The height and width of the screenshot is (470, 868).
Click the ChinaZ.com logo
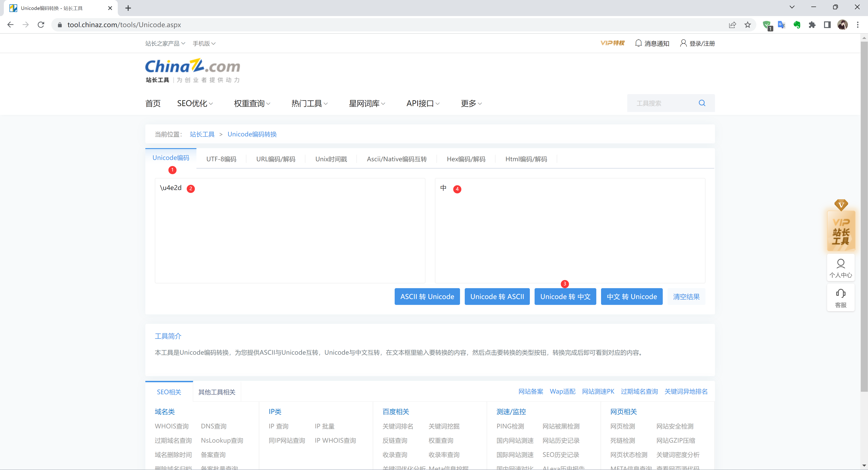click(193, 71)
